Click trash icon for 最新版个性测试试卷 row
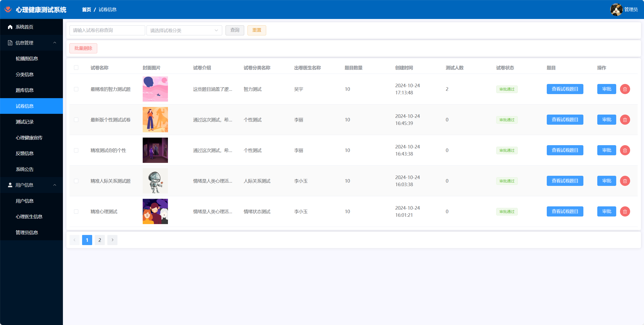 pyautogui.click(x=625, y=120)
